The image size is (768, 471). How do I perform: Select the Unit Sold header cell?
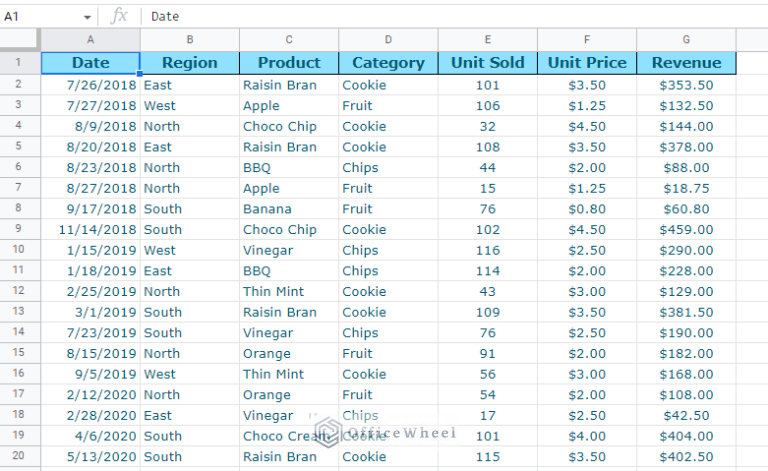click(487, 62)
